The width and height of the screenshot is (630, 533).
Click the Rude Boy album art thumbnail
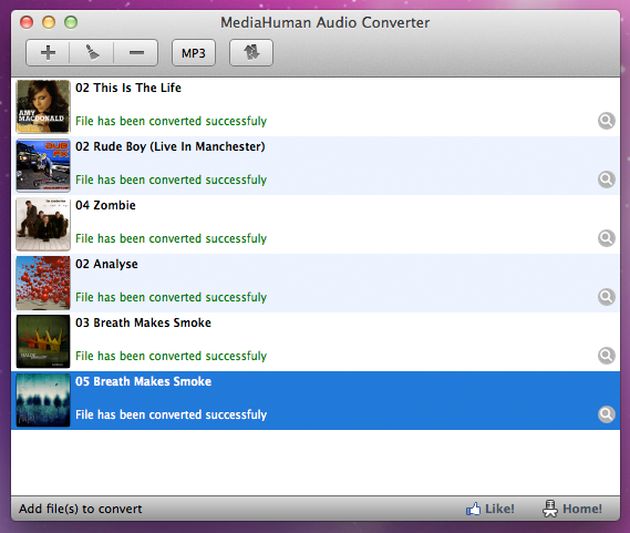pyautogui.click(x=43, y=165)
